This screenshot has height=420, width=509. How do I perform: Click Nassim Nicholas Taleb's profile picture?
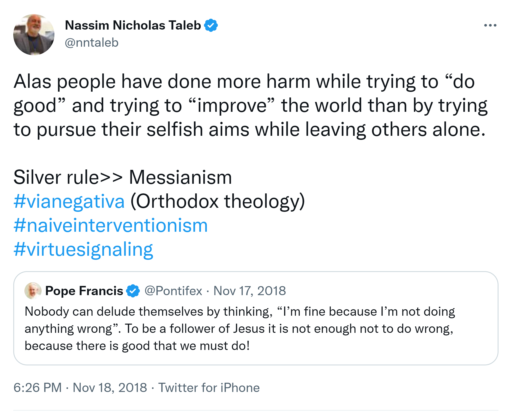(x=34, y=35)
